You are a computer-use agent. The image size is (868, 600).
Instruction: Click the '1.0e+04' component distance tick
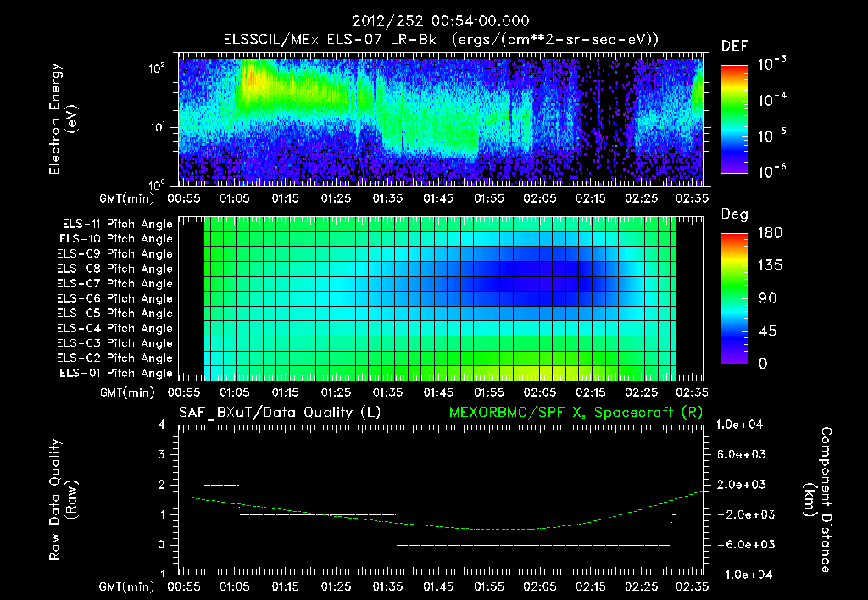(x=739, y=425)
